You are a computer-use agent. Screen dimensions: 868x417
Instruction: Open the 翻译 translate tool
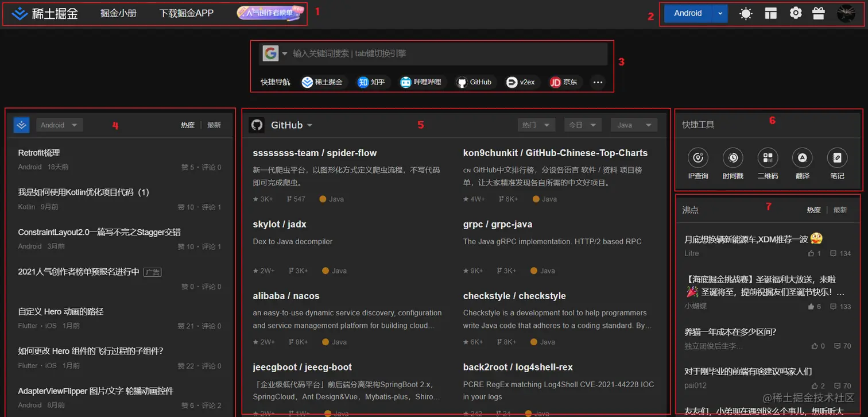coord(803,163)
